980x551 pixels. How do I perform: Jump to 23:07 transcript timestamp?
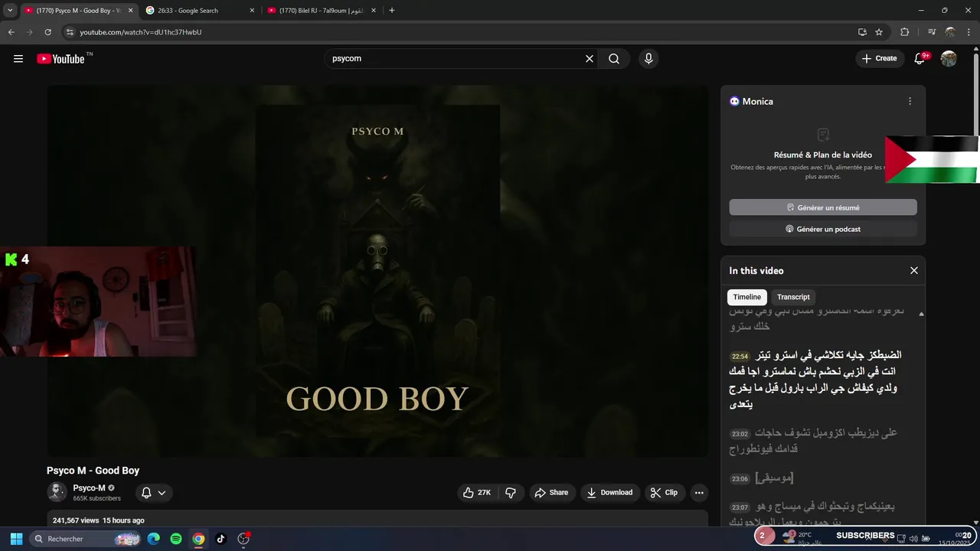click(740, 507)
